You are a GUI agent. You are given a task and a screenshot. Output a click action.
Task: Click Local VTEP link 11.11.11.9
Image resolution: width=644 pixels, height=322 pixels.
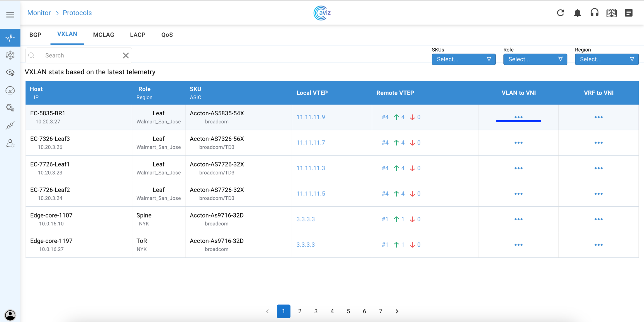311,117
